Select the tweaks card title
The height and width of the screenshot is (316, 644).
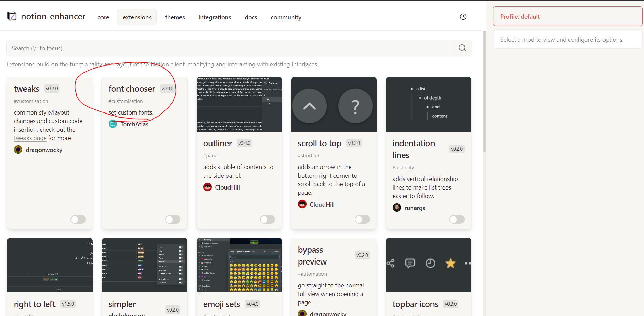pyautogui.click(x=27, y=89)
